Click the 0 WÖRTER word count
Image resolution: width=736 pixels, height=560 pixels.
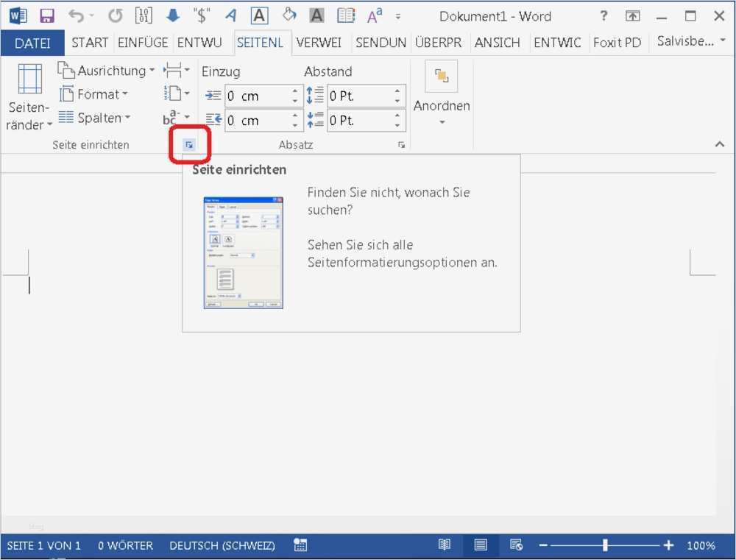(x=124, y=545)
